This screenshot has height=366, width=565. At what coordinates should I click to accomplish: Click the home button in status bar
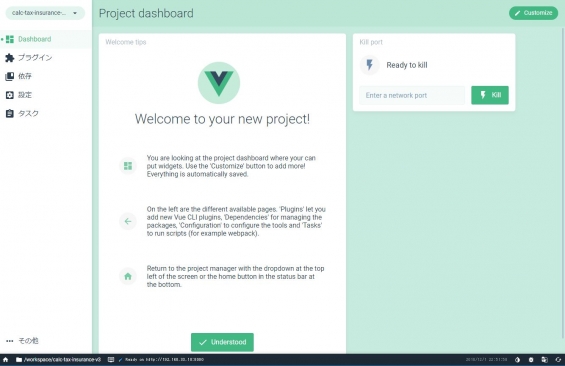[5, 360]
